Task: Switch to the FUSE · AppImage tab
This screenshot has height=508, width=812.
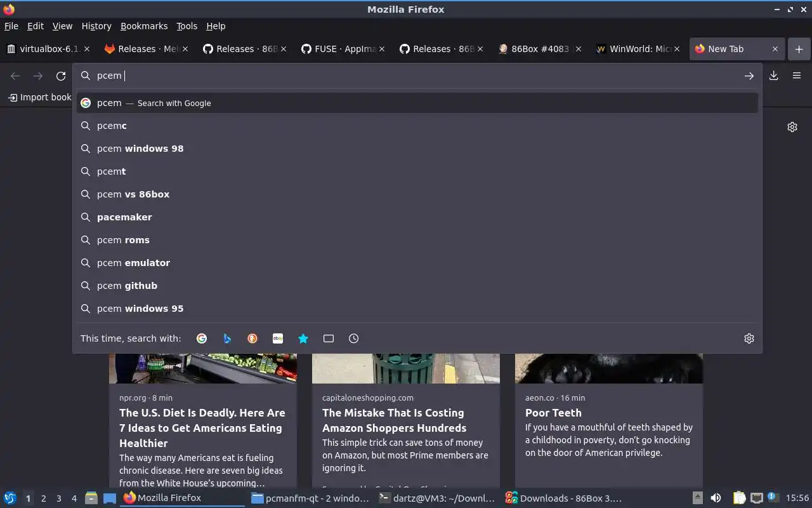Action: coord(343,49)
